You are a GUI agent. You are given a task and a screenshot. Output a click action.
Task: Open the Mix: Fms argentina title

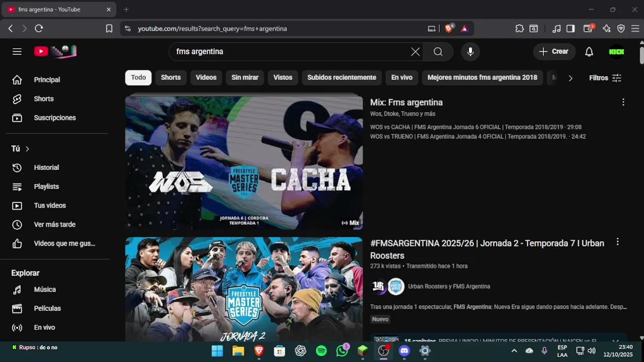coord(407,103)
